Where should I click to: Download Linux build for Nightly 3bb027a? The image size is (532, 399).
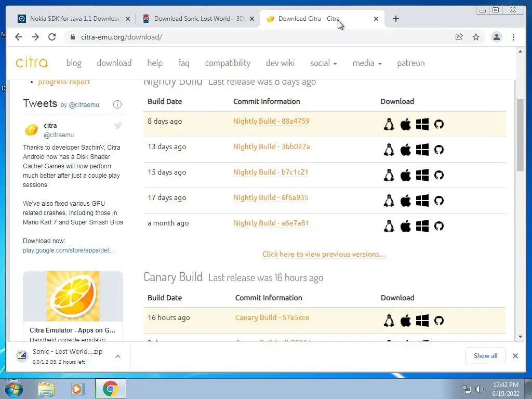click(x=389, y=150)
